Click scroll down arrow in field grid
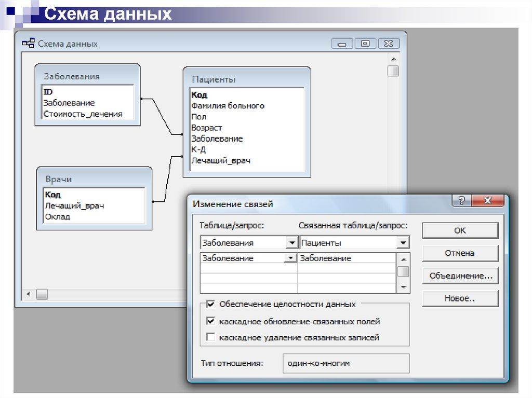Screen dimensions: 532x398 [403, 287]
